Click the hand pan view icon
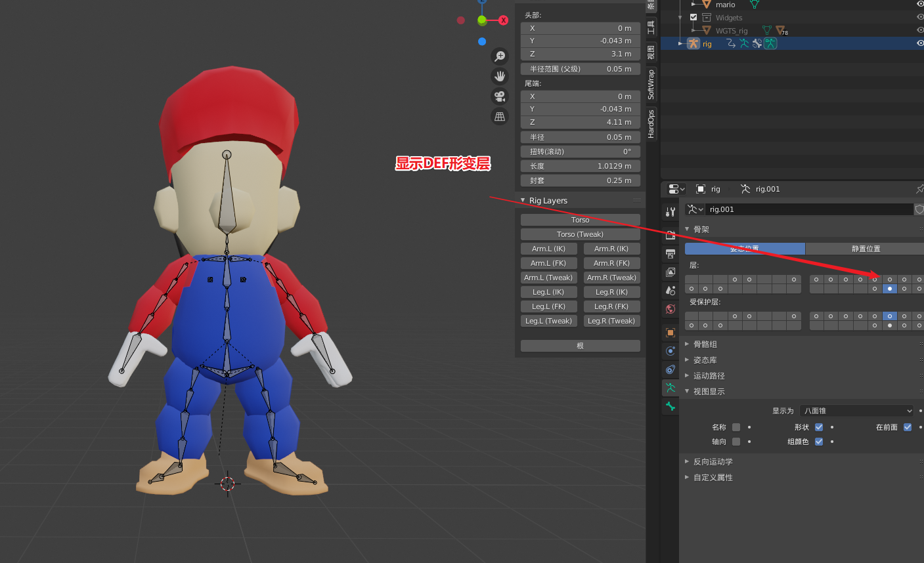 coord(500,76)
